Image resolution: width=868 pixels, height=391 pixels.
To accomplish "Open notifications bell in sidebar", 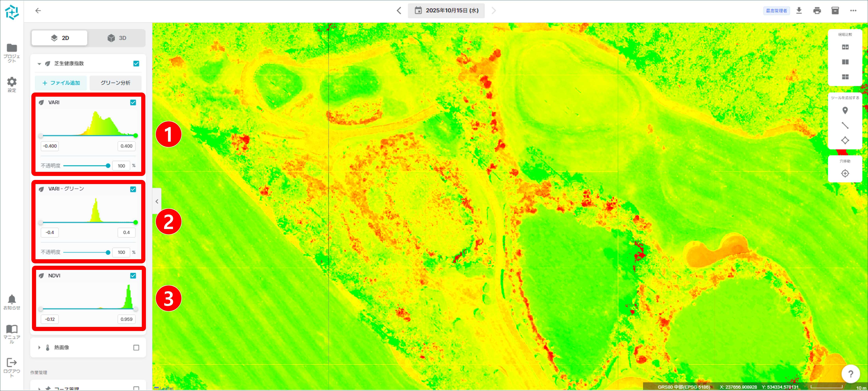I will (x=12, y=299).
